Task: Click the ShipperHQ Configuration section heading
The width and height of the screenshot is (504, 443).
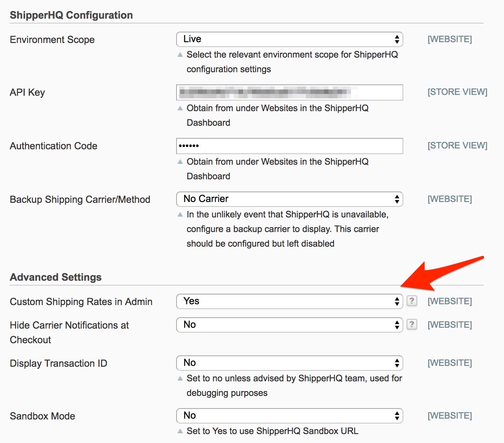Action: [71, 15]
